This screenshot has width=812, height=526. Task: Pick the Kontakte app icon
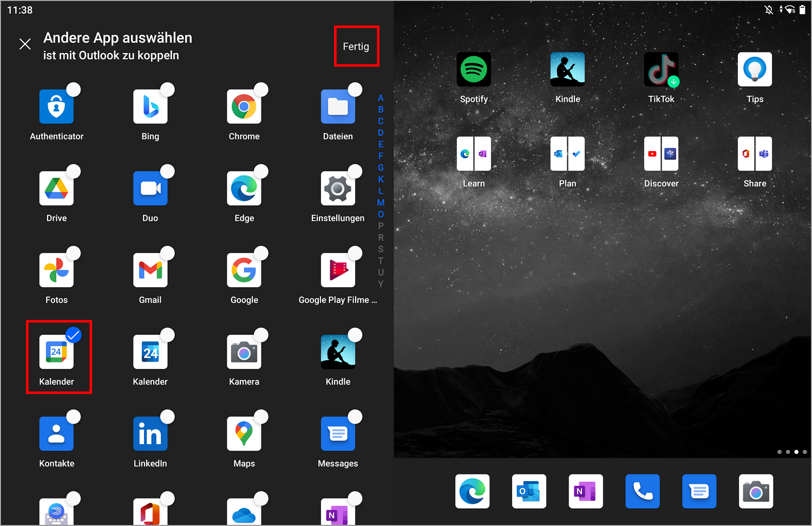tap(56, 434)
